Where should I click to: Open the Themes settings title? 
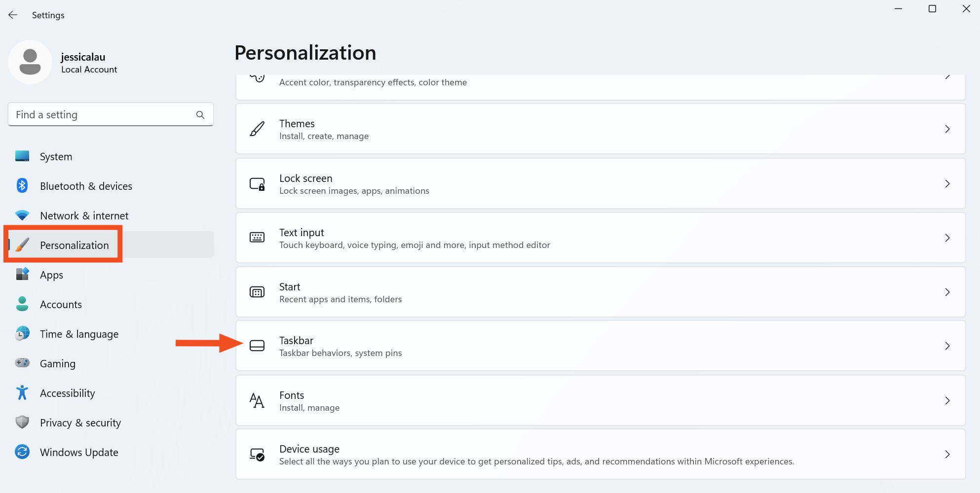click(x=297, y=124)
